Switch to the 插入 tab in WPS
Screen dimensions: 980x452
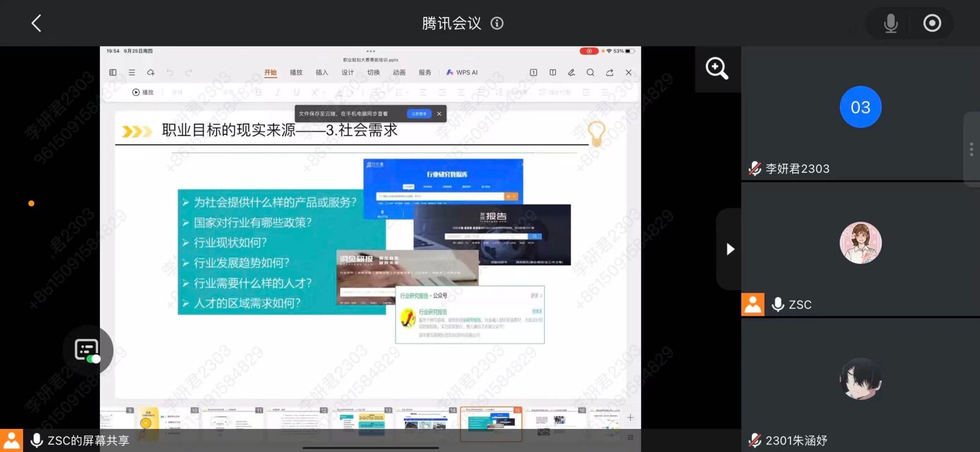(x=322, y=72)
